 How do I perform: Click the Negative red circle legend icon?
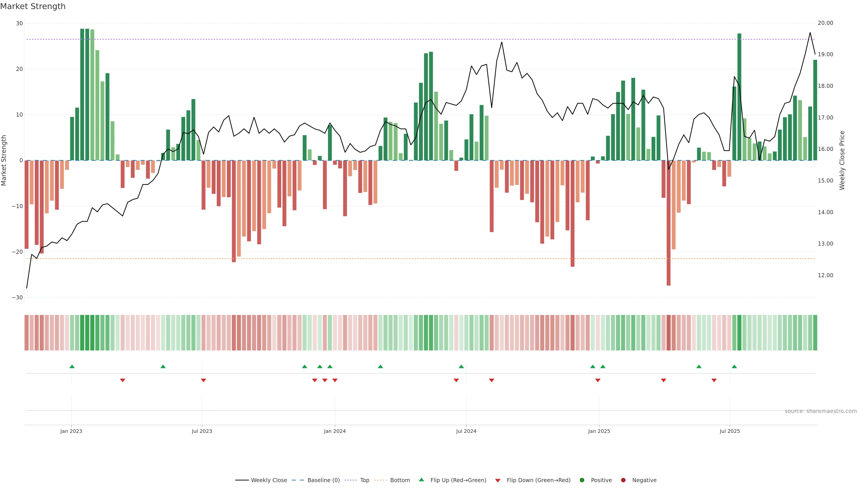click(623, 480)
